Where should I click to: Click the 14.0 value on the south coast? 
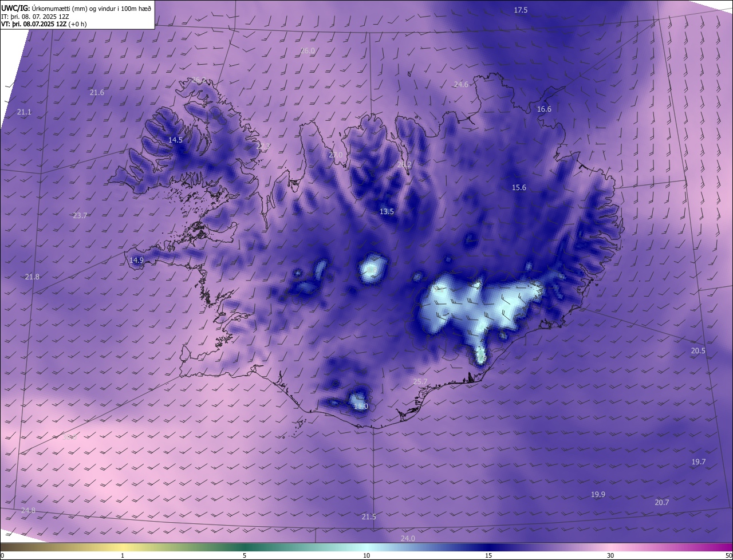[361, 407]
